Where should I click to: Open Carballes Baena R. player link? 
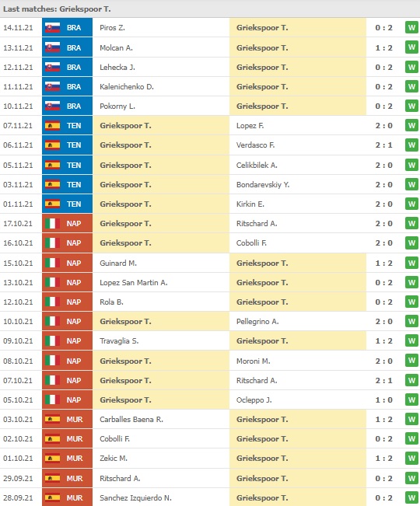tap(131, 419)
